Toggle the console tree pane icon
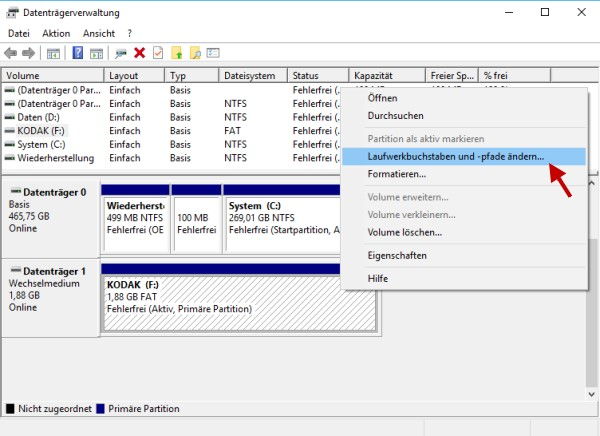This screenshot has height=436, width=600. coord(53,53)
